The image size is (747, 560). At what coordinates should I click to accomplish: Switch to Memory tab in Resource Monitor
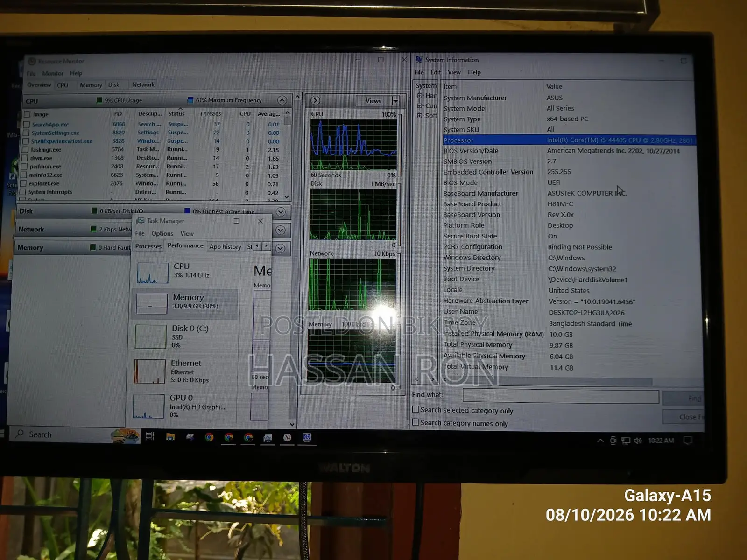click(91, 85)
